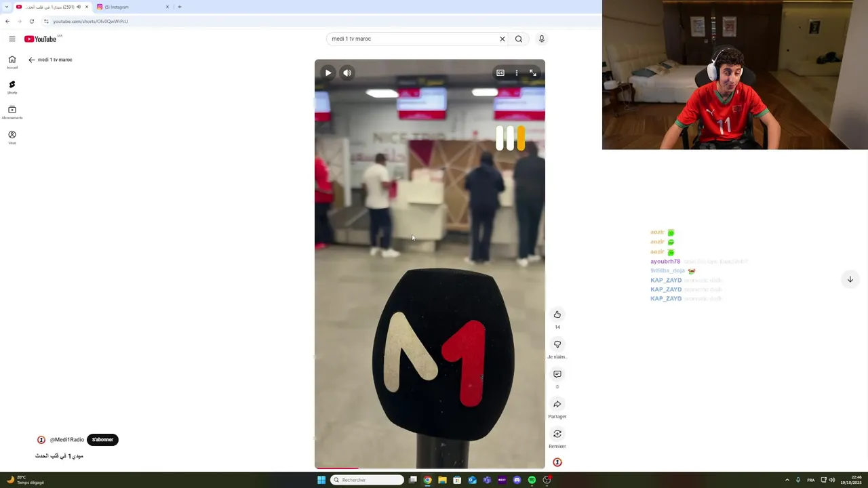The image size is (868, 488).
Task: Open the tab search dropdown arrow
Action: tap(6, 7)
